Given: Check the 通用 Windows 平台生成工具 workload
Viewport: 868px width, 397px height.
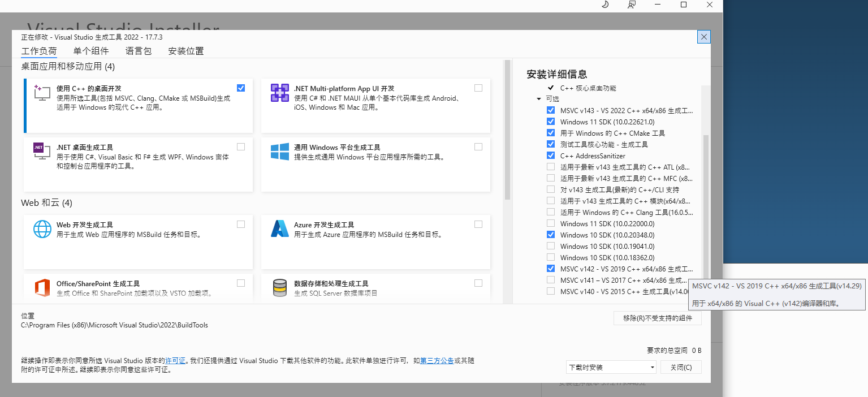Looking at the screenshot, I should pos(478,146).
